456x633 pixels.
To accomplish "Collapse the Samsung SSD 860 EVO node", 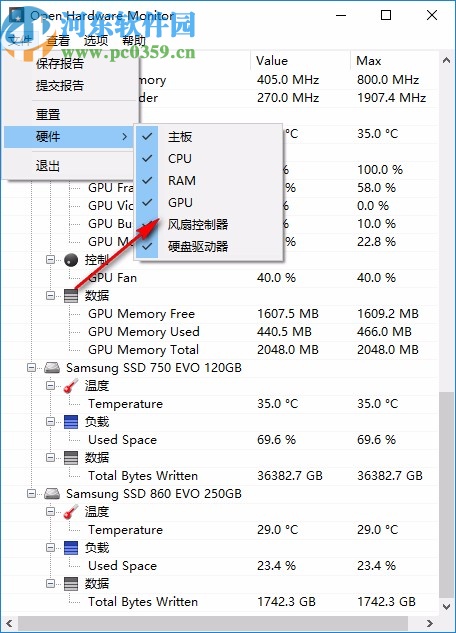I will 31,494.
